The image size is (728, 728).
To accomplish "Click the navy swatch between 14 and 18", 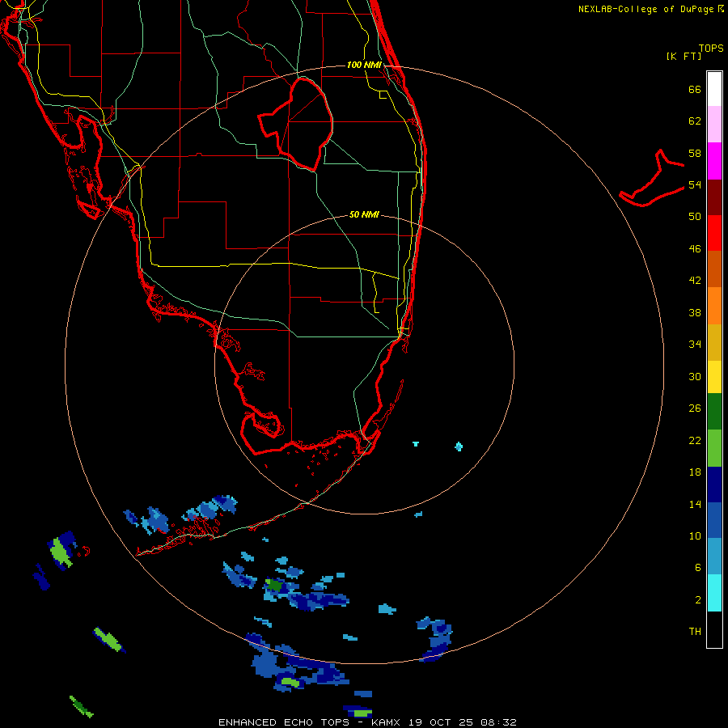I will pos(714,485).
